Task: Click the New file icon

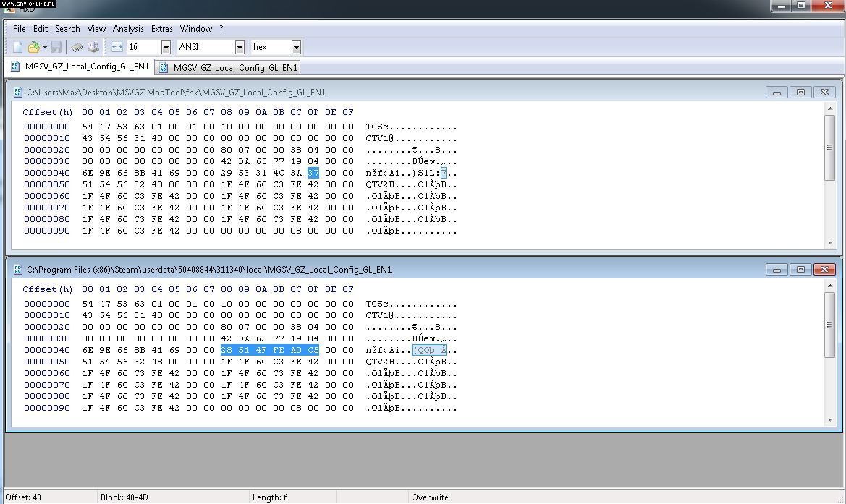Action: tap(18, 47)
